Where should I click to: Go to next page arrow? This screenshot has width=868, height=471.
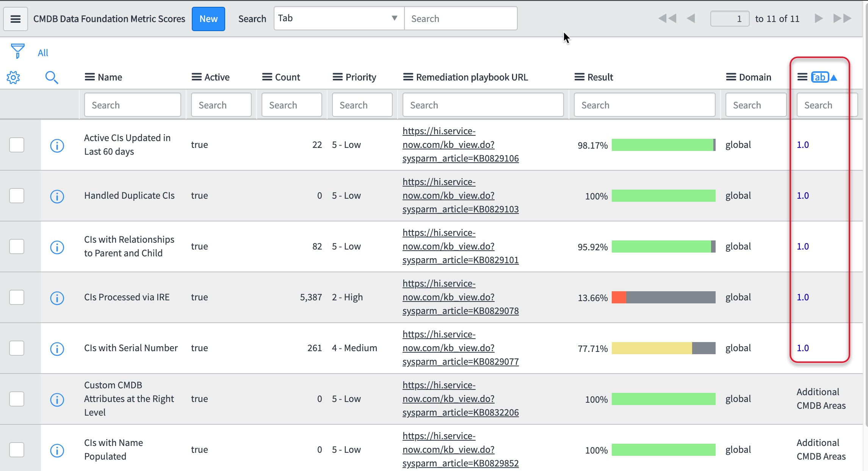(x=819, y=18)
